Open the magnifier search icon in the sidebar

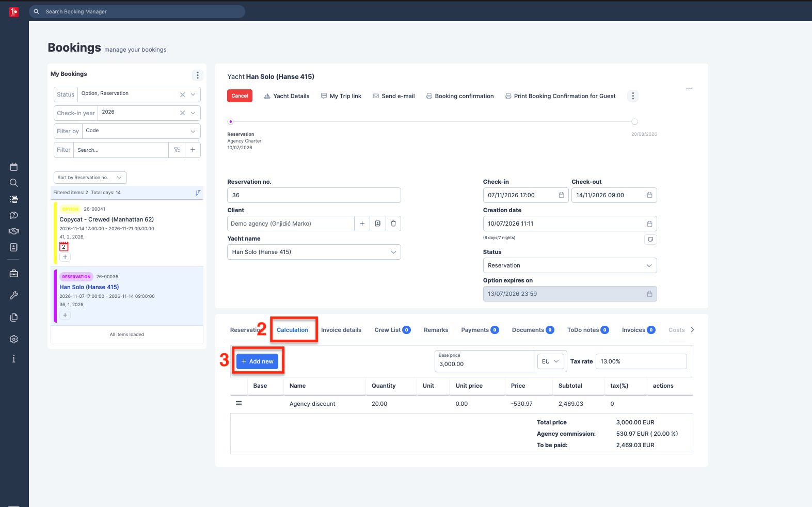14,183
